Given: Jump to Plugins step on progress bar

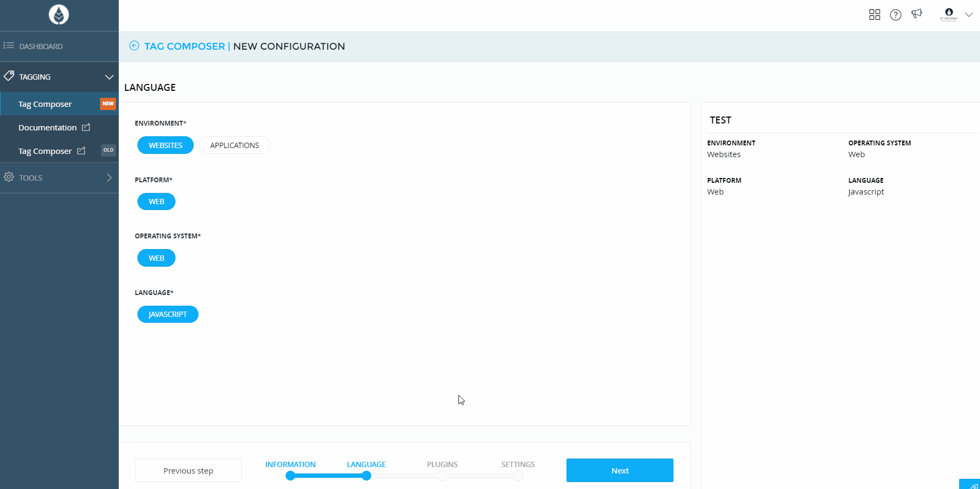Looking at the screenshot, I should click(x=442, y=476).
